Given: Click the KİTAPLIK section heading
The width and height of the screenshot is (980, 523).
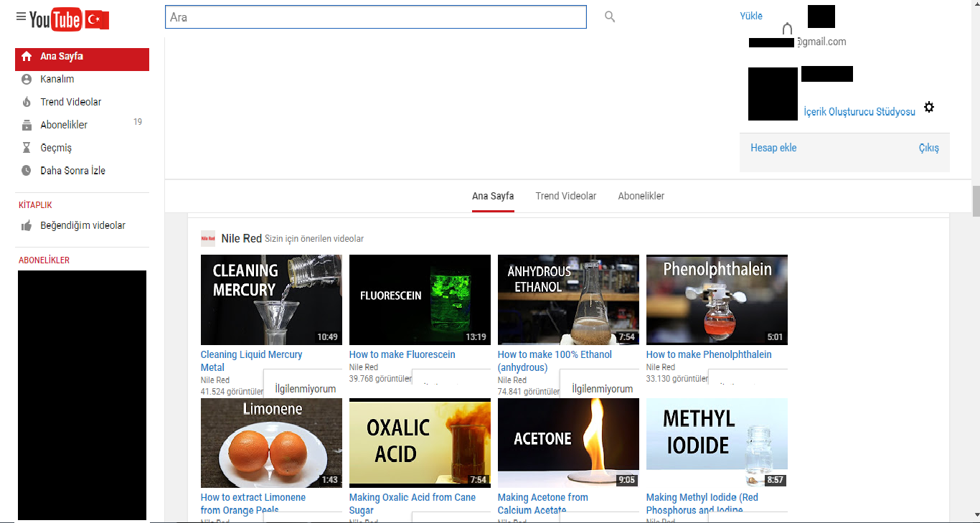Looking at the screenshot, I should point(35,205).
